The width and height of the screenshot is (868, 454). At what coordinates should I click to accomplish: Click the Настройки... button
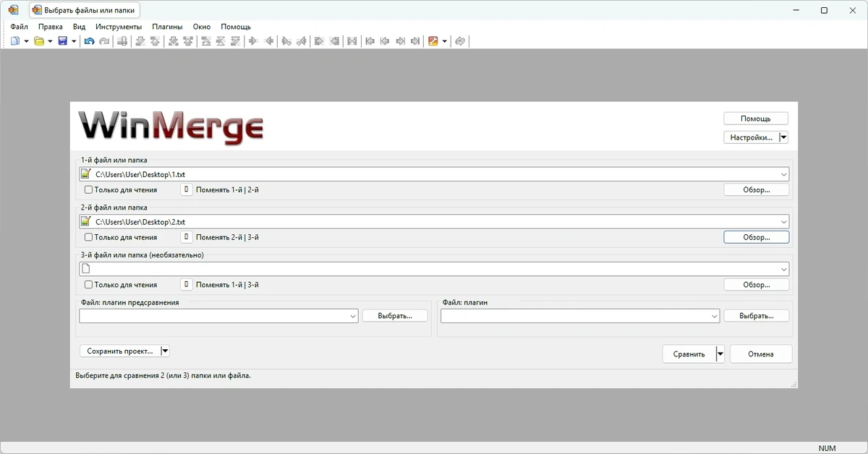coord(751,137)
